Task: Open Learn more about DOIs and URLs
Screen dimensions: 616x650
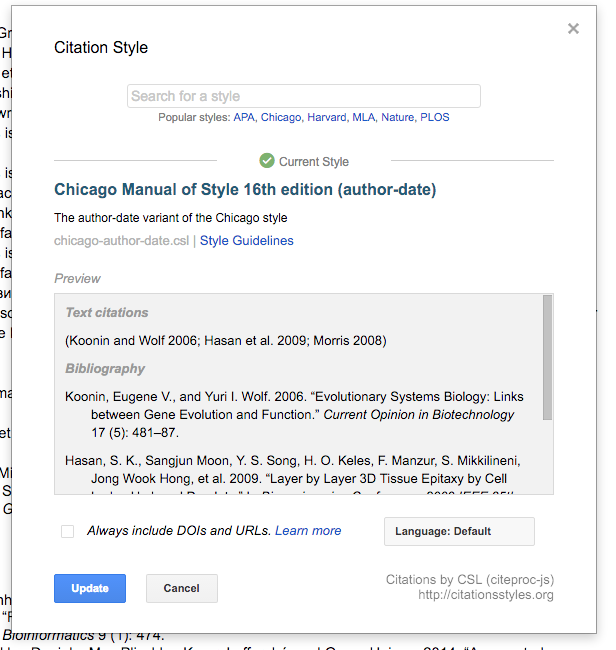Action: (308, 531)
